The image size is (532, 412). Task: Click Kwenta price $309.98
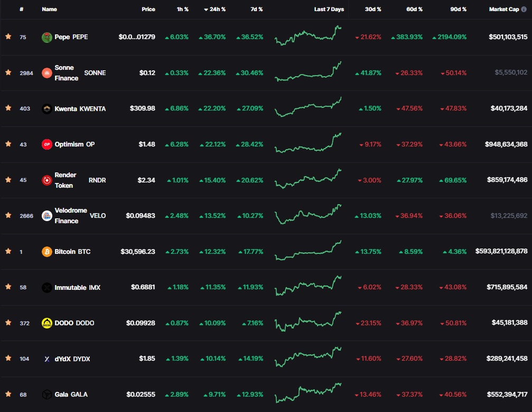click(143, 108)
